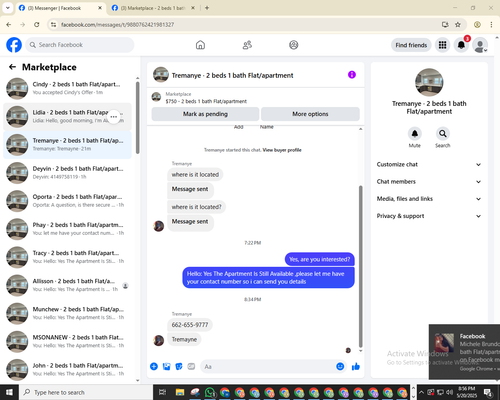Bookmark this page with the star icon
The height and width of the screenshot is (400, 500).
point(458,24)
